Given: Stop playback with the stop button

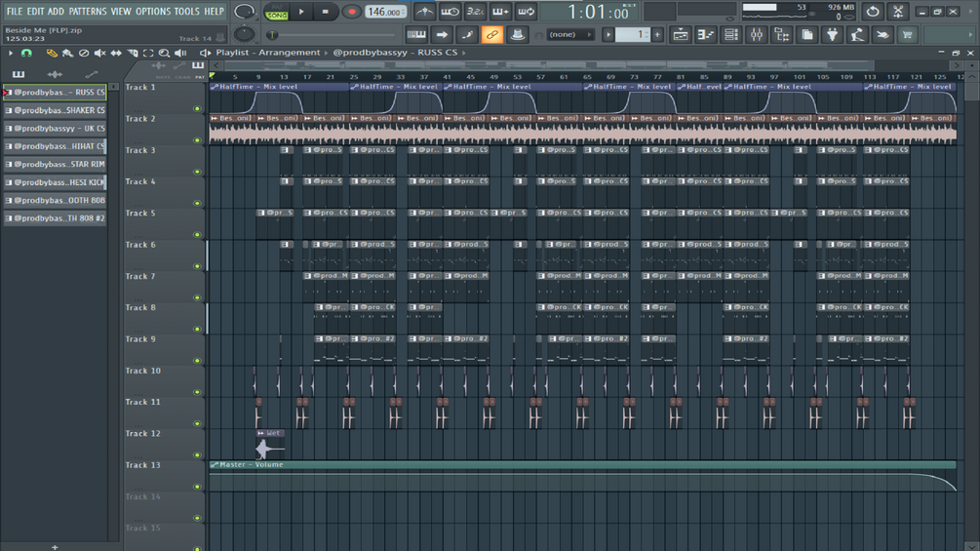Looking at the screenshot, I should [325, 12].
